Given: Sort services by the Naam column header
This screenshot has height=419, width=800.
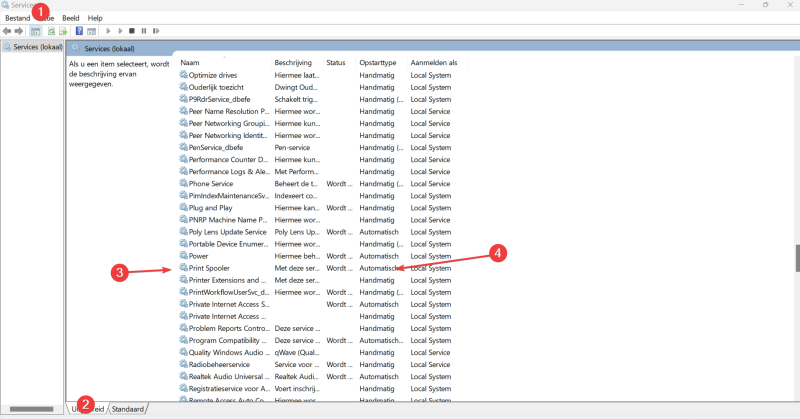Looking at the screenshot, I should coord(190,63).
